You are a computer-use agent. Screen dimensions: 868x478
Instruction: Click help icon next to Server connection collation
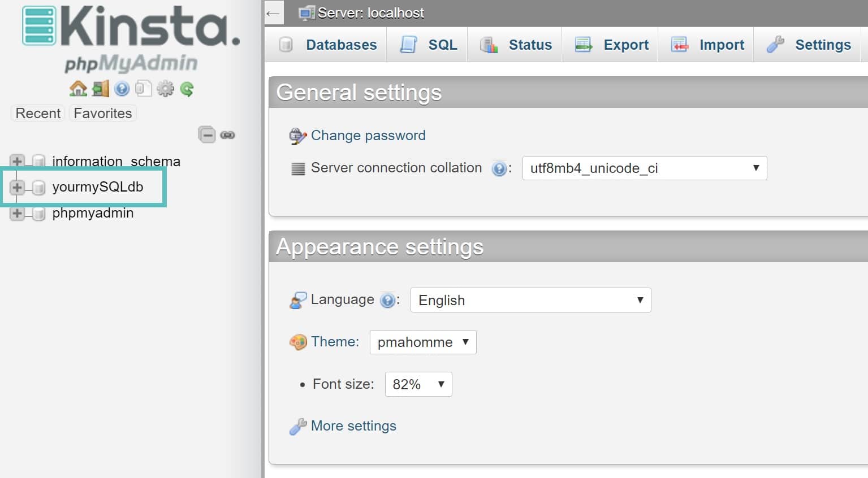499,168
